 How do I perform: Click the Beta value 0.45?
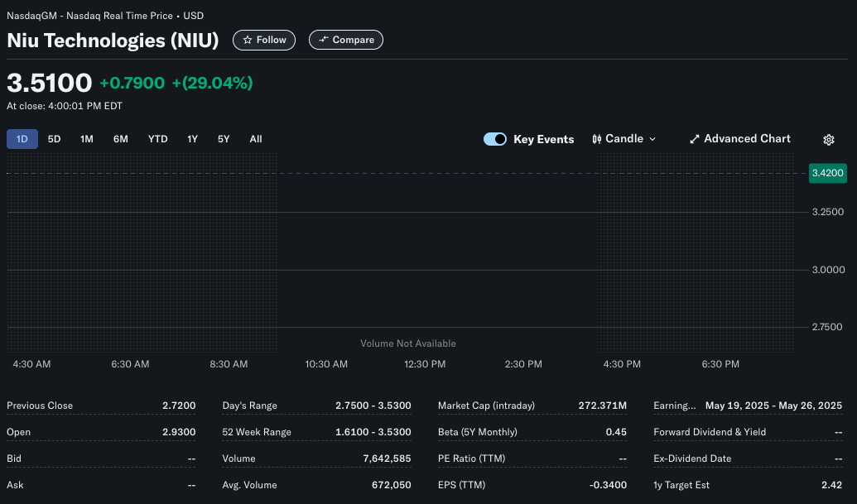pos(616,432)
